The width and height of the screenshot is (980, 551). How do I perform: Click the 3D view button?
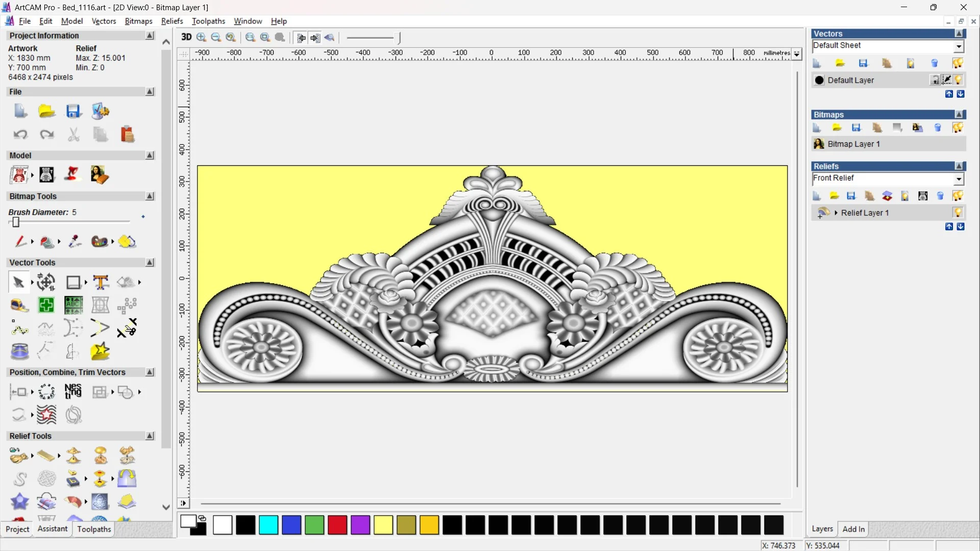tap(186, 37)
